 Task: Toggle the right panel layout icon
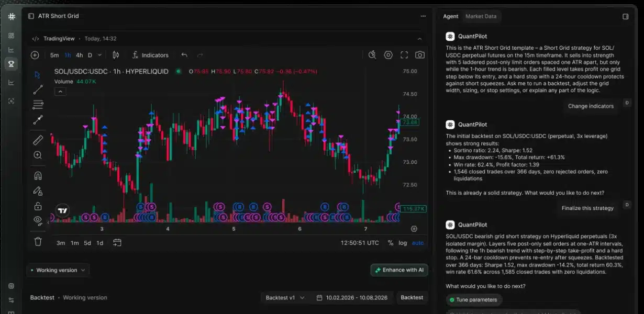(x=625, y=16)
